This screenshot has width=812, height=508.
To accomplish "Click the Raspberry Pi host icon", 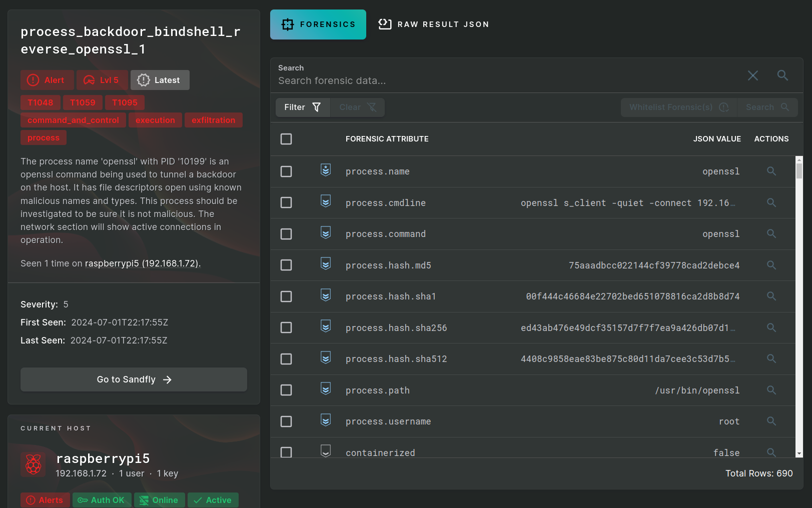I will coord(34,464).
